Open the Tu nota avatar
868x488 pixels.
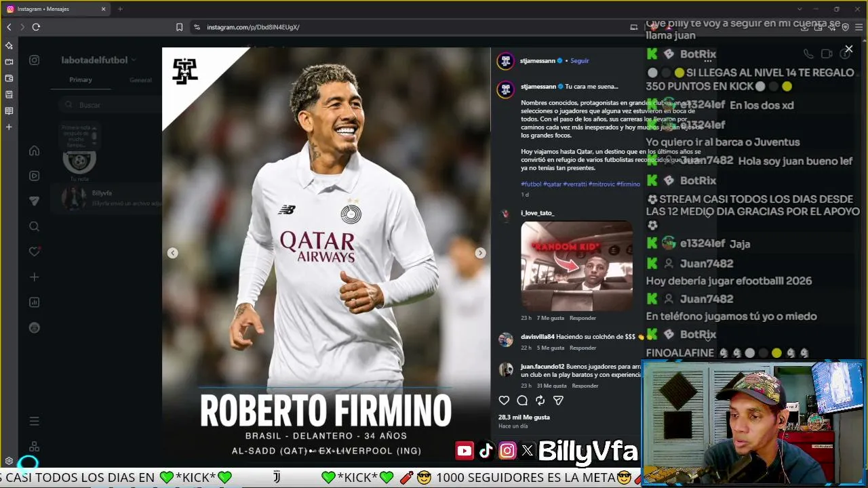pyautogui.click(x=79, y=161)
